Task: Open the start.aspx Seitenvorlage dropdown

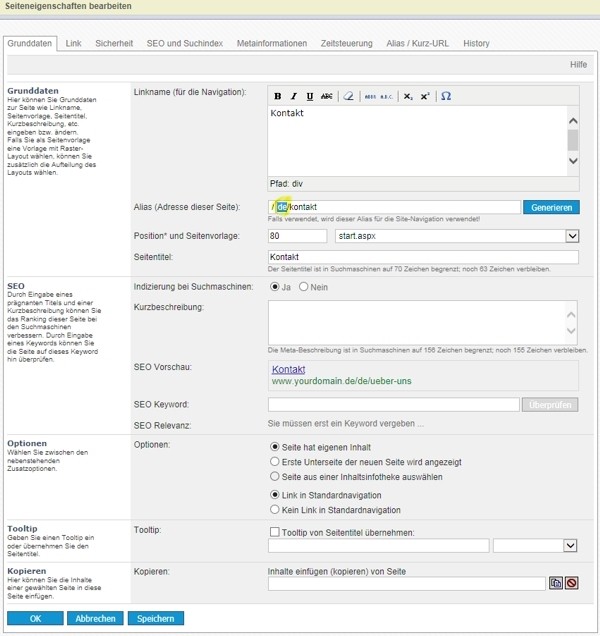Action: (572, 236)
